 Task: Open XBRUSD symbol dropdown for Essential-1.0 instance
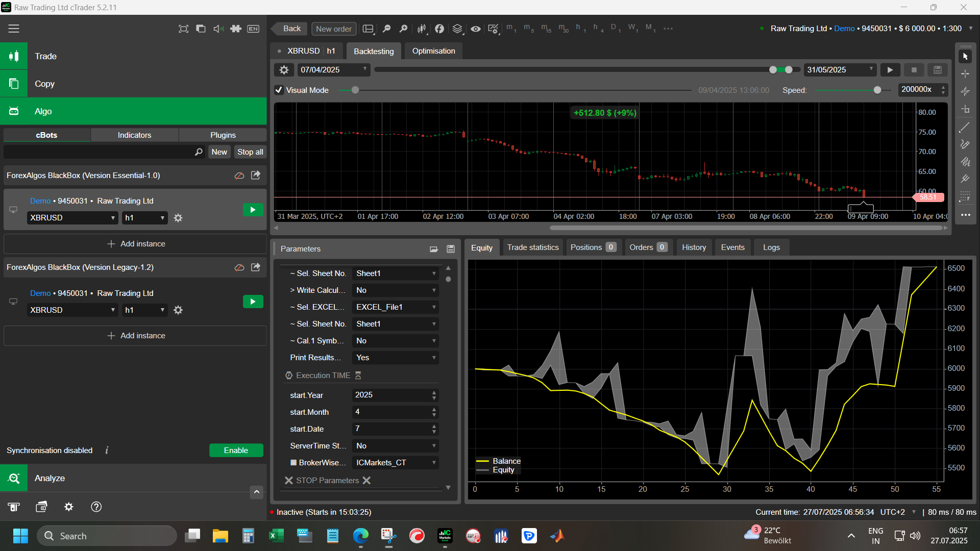coord(72,218)
